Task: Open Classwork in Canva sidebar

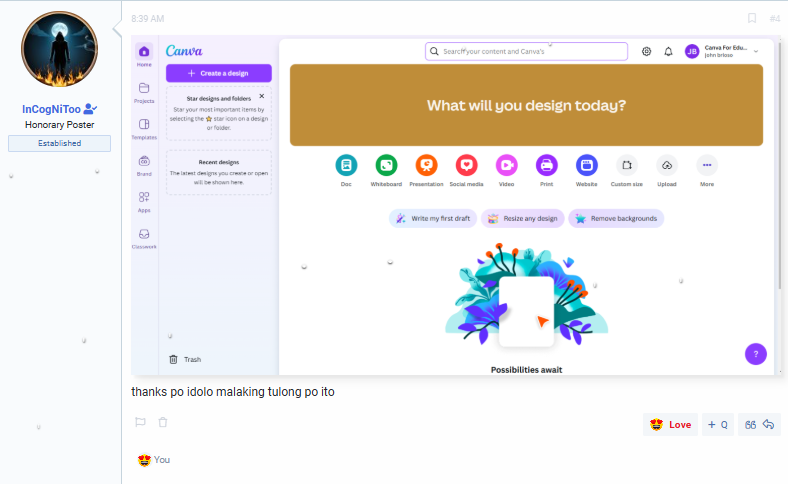Action: click(144, 238)
